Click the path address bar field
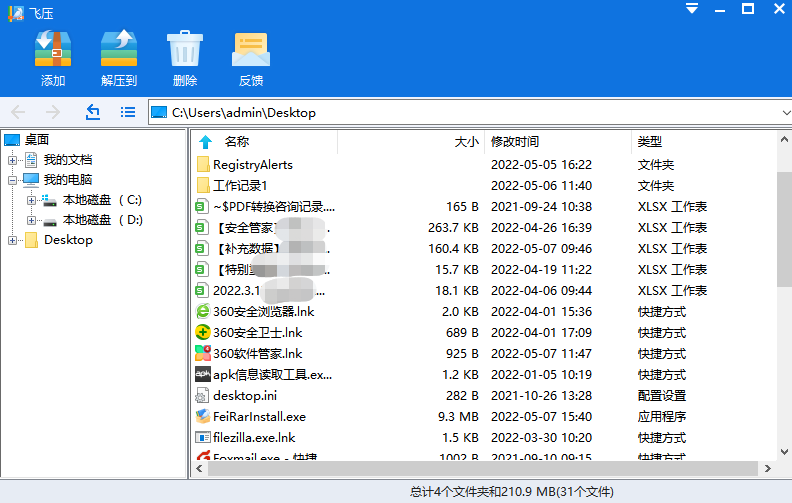 460,112
